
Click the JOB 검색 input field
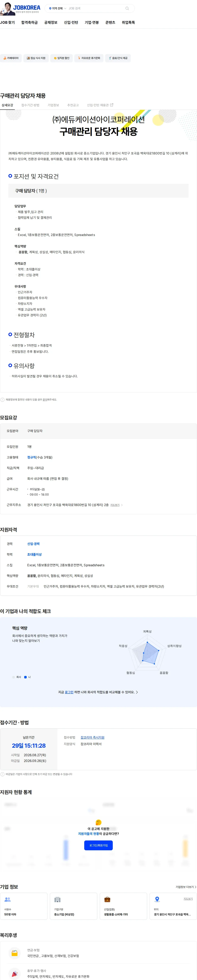pyautogui.click(x=95, y=8)
